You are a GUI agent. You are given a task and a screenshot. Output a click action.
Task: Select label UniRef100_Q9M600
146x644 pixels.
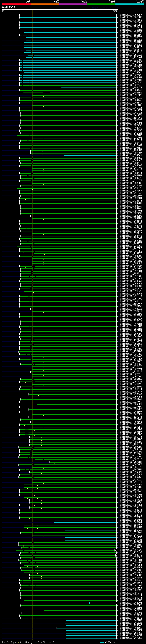(x=131, y=394)
